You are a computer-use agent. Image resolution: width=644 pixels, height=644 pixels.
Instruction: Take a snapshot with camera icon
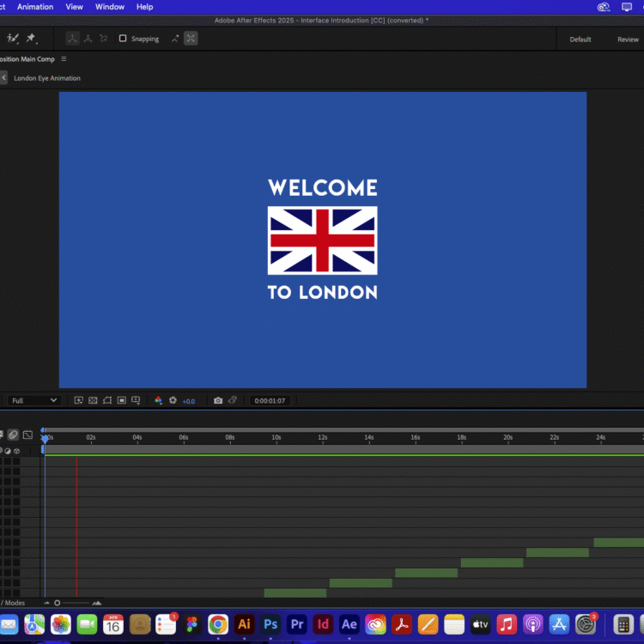tap(218, 400)
